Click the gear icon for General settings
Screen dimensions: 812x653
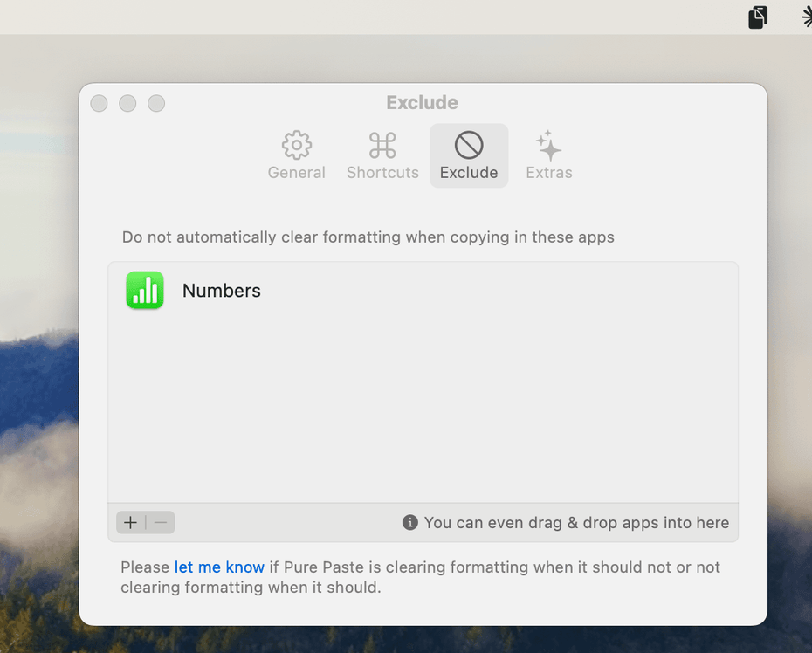297,145
